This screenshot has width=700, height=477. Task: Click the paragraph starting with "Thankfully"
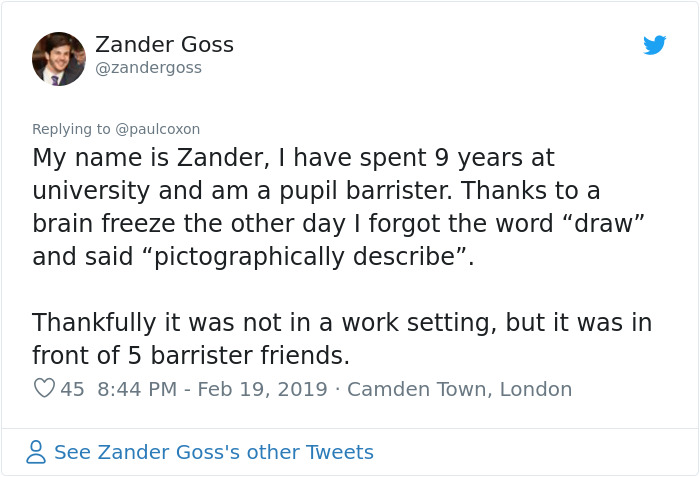[341, 339]
